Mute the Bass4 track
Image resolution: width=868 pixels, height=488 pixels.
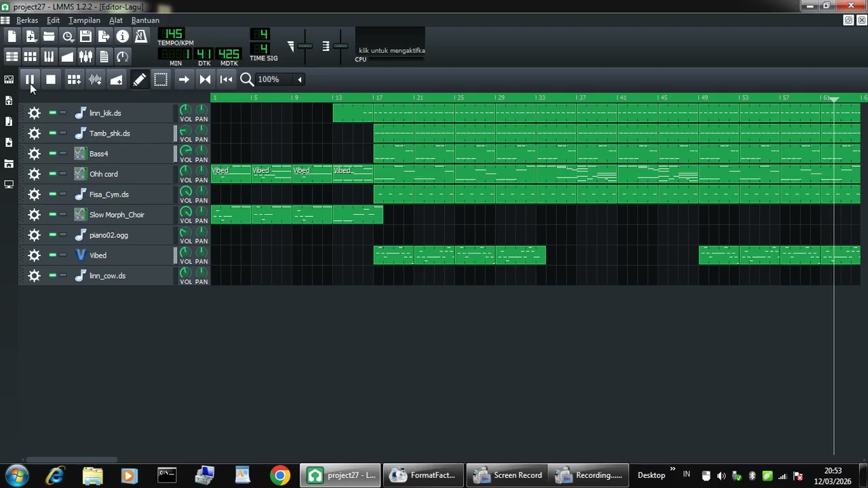[x=52, y=154]
